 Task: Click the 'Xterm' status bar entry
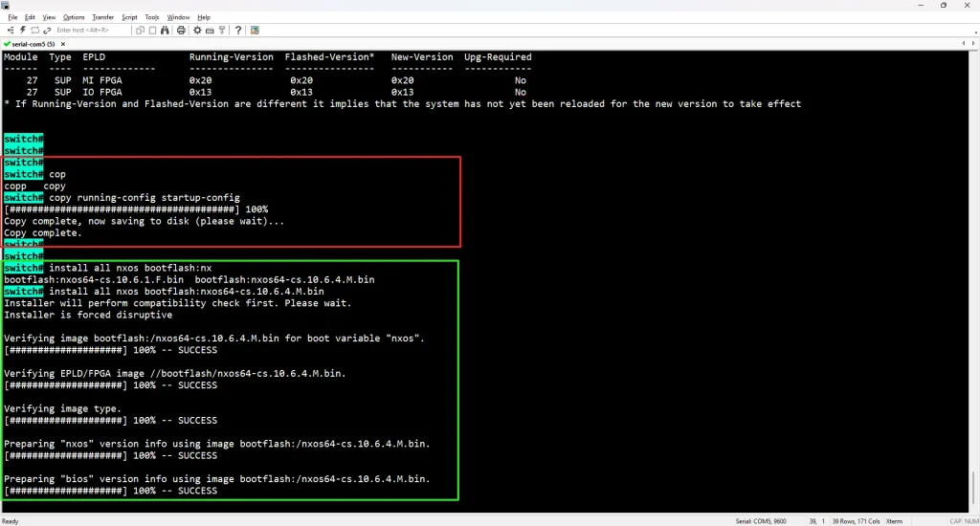[895, 521]
